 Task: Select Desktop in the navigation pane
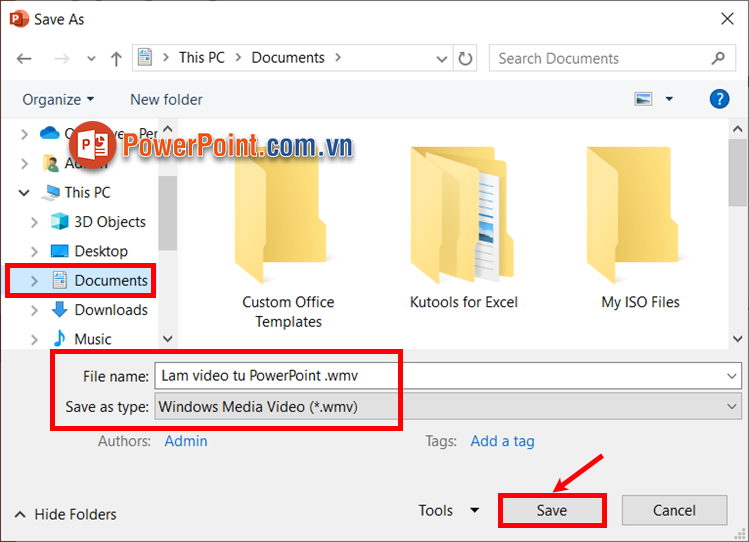point(101,251)
